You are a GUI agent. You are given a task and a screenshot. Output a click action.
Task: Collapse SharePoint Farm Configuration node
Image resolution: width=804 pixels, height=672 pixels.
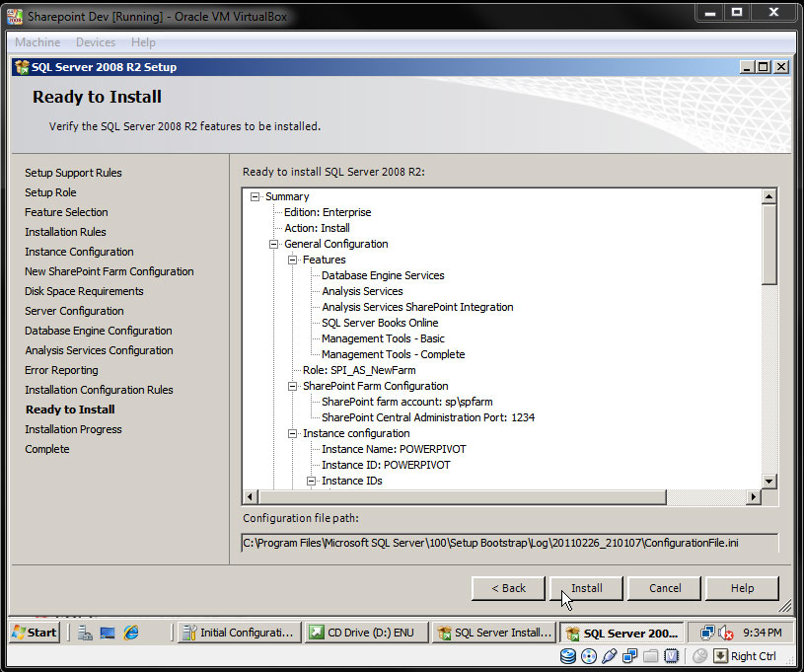click(292, 386)
